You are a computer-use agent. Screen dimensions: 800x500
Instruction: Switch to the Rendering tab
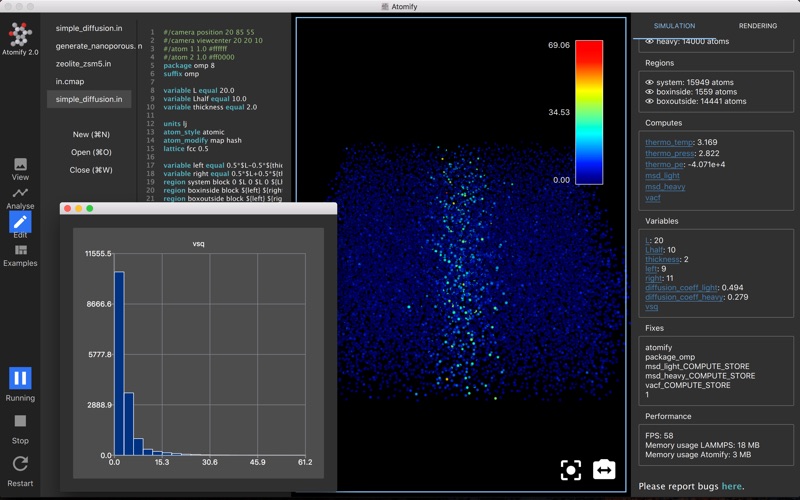(x=757, y=26)
